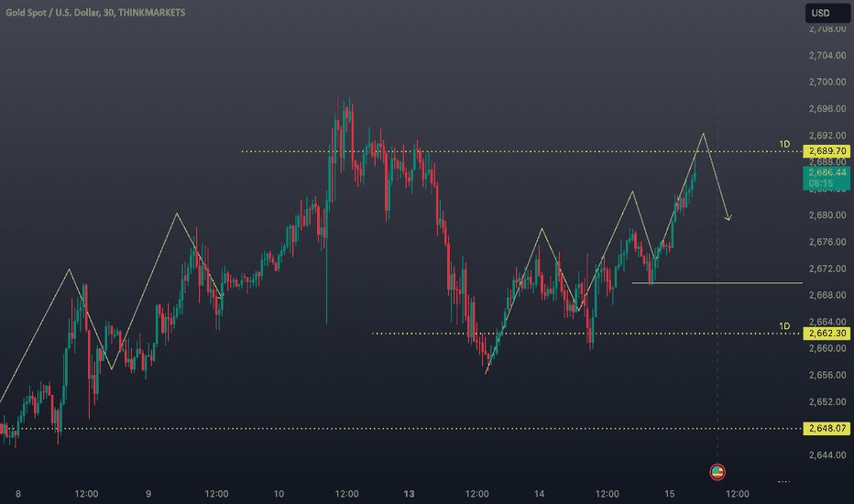The height and width of the screenshot is (504, 854).
Task: Select the 2,662.30 price level label
Action: click(827, 334)
